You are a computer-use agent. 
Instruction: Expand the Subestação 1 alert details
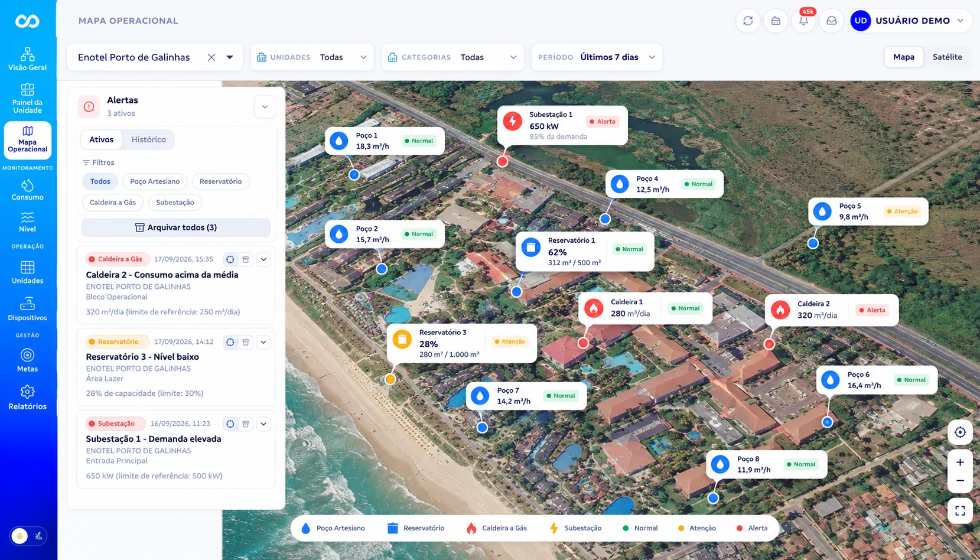pyautogui.click(x=263, y=424)
